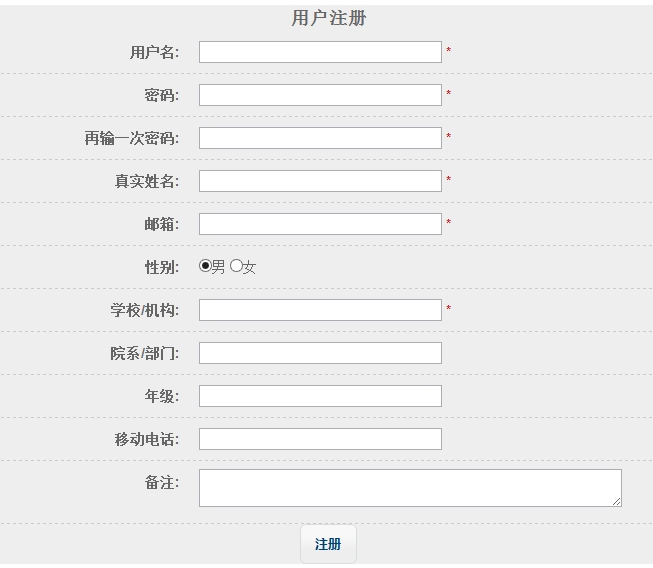Click the 再输一次密码 confirmation field

click(x=320, y=138)
